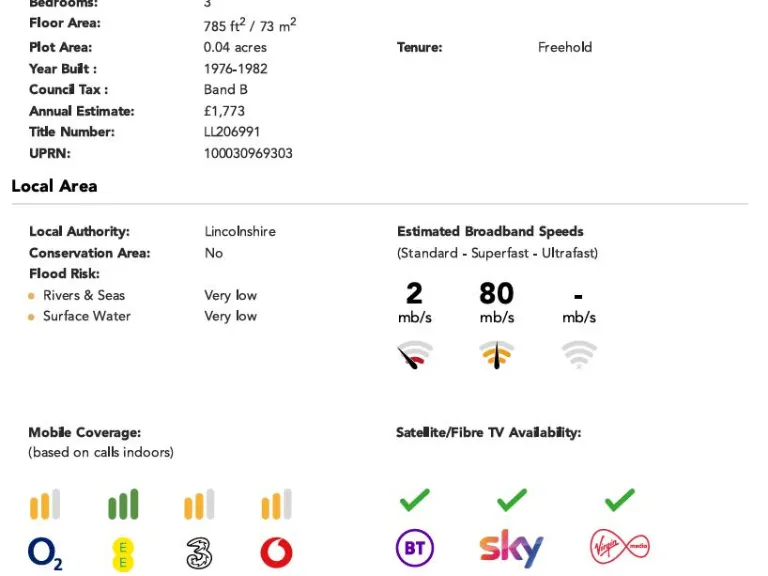Click the Vodafone logo

pyautogui.click(x=276, y=552)
